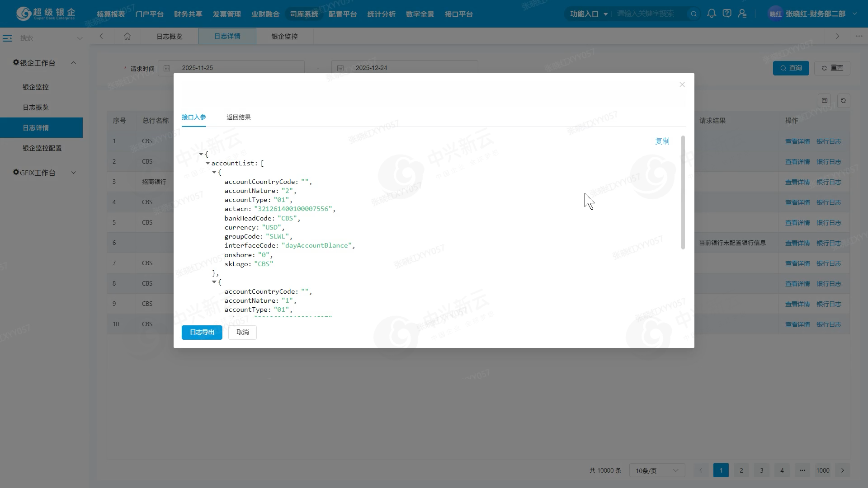
Task: Open the help question mark icon
Action: 727,14
